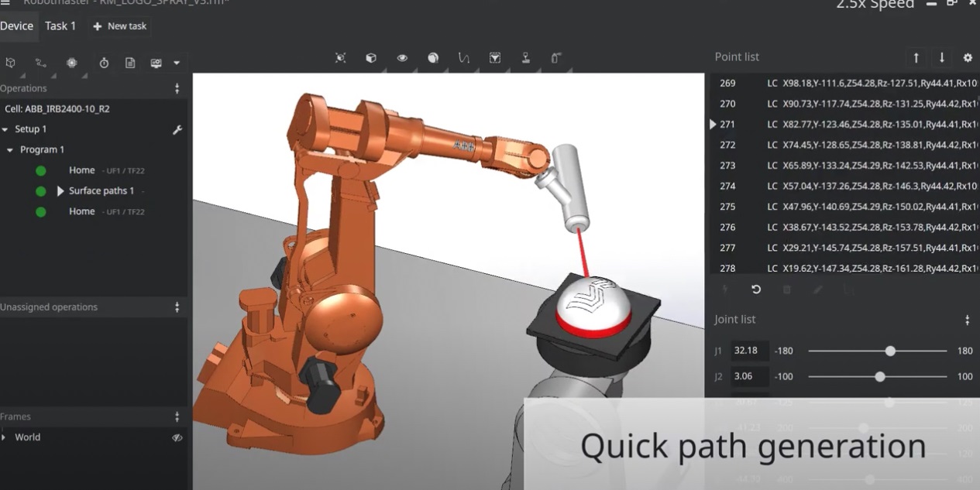Select point 276 in Point list
The height and width of the screenshot is (490, 980).
845,227
